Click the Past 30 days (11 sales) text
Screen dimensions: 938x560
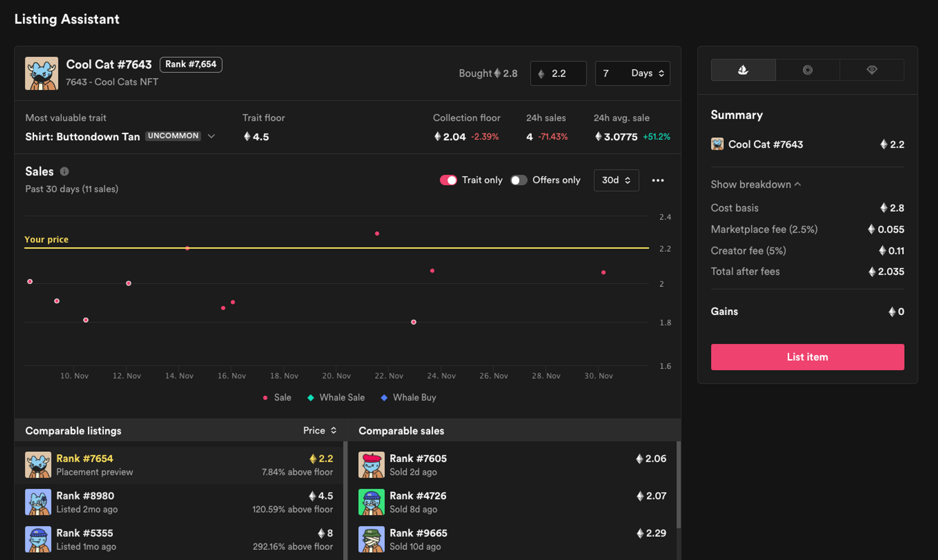(x=72, y=189)
